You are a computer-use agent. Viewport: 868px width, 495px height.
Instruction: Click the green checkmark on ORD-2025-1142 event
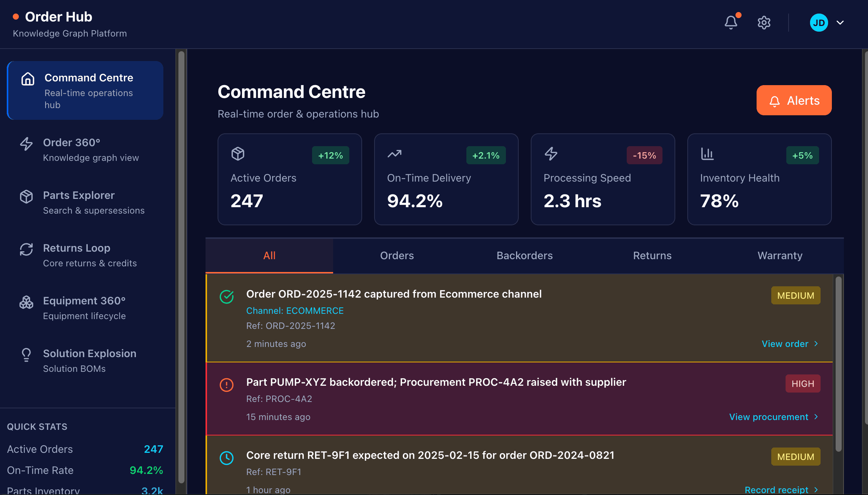coord(227,297)
